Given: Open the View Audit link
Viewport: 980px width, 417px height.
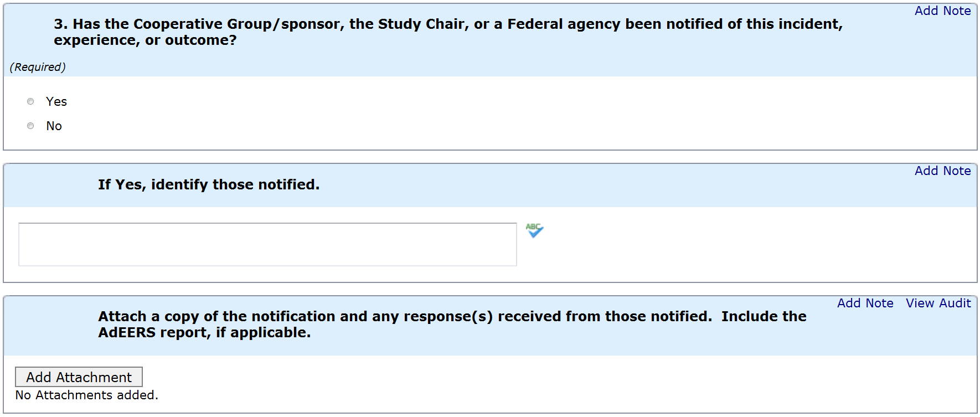Looking at the screenshot, I should 938,303.
